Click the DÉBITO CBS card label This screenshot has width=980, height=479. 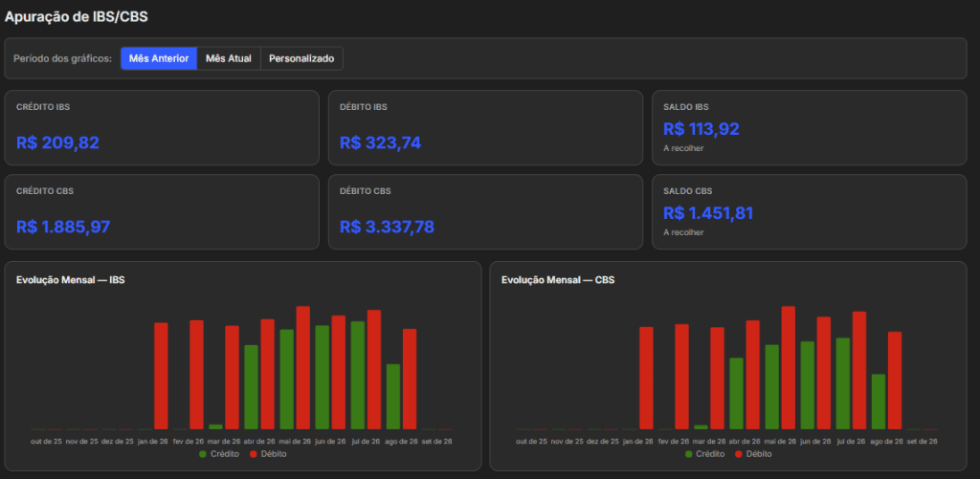click(x=366, y=191)
